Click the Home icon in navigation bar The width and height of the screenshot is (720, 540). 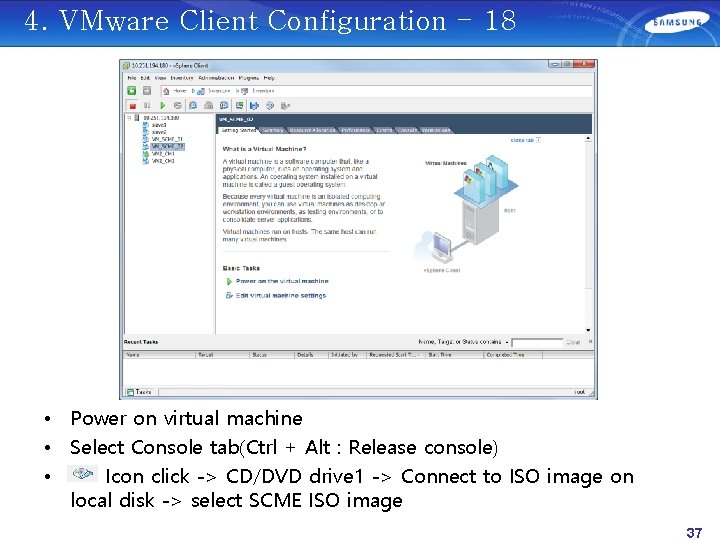[x=166, y=91]
